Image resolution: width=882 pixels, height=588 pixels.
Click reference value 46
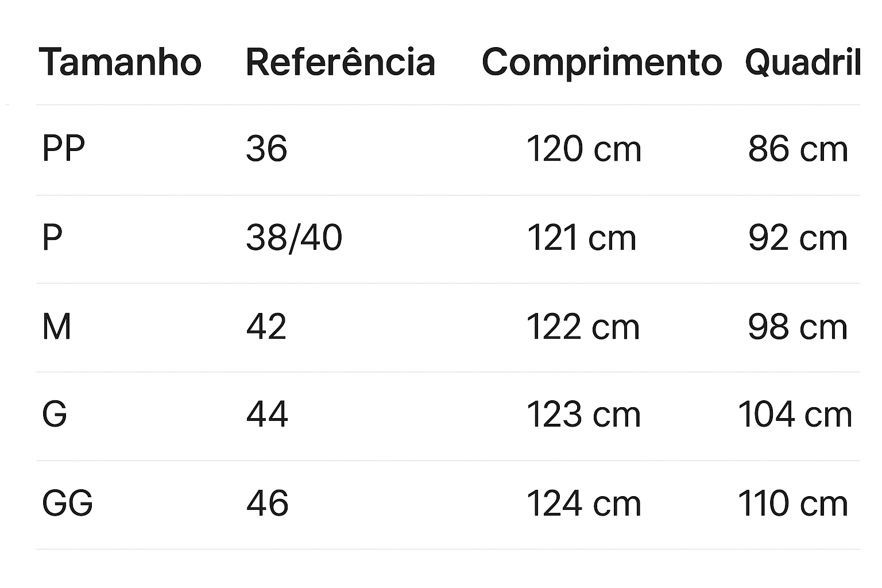coord(267,504)
